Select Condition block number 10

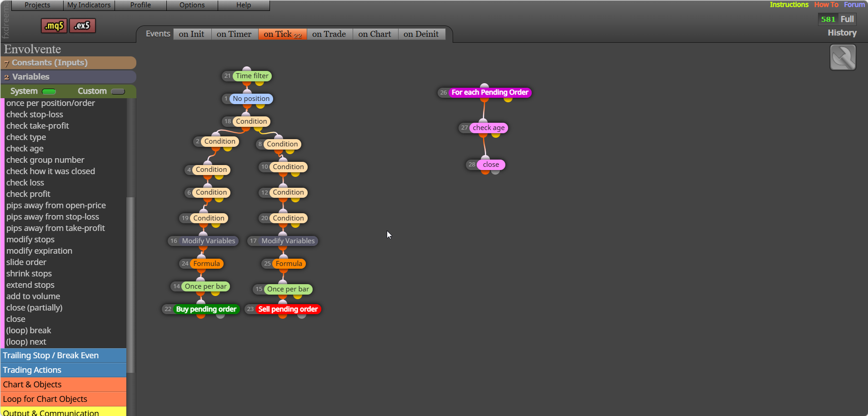point(288,167)
